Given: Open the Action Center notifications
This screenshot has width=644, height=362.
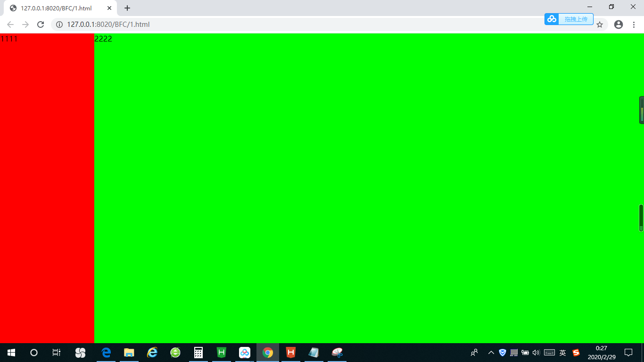Looking at the screenshot, I should point(628,353).
